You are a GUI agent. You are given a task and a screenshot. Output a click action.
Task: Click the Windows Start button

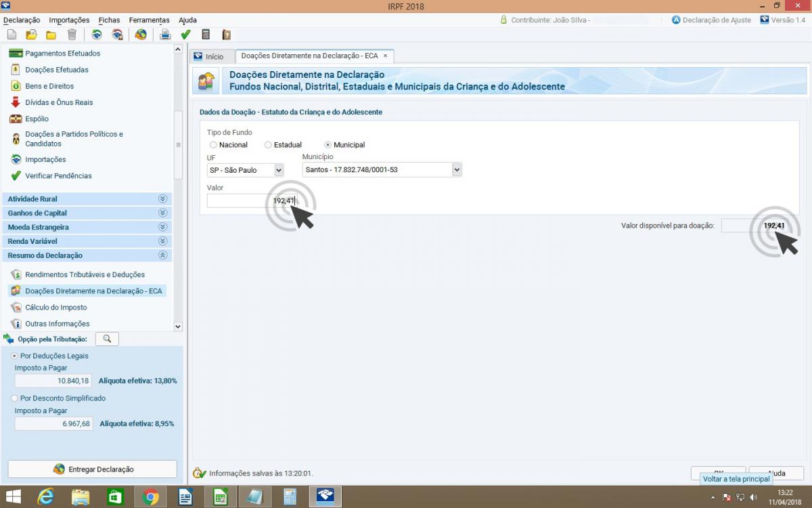pyautogui.click(x=13, y=496)
